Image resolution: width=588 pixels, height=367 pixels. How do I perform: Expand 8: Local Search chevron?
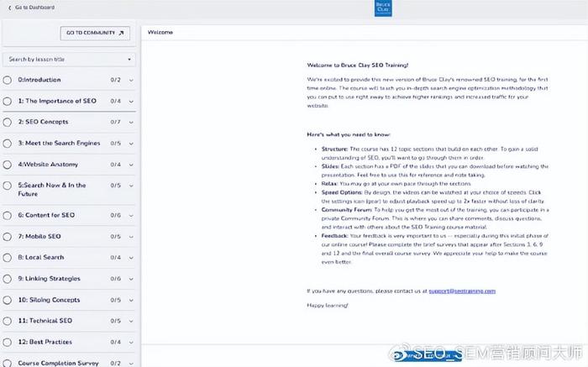(x=131, y=258)
